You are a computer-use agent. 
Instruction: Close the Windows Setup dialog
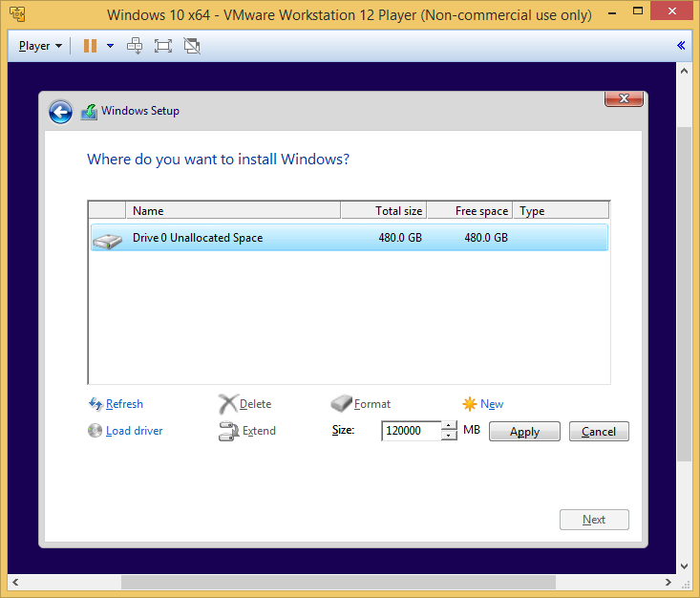[x=624, y=98]
